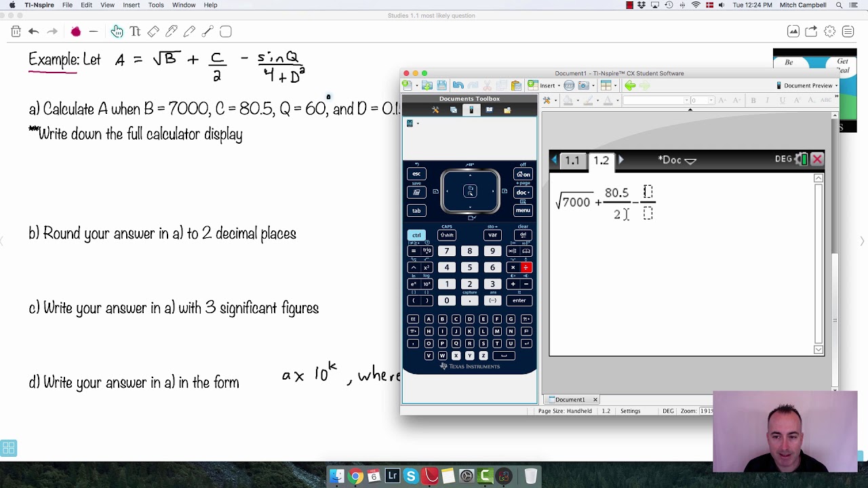Image resolution: width=868 pixels, height=488 pixels.
Task: Open whiteboard settings gear icon
Action: (829, 31)
